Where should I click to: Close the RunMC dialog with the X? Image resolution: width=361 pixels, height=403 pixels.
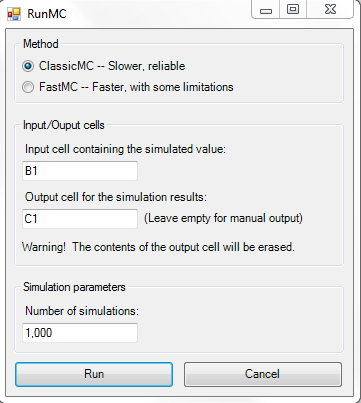click(330, 9)
